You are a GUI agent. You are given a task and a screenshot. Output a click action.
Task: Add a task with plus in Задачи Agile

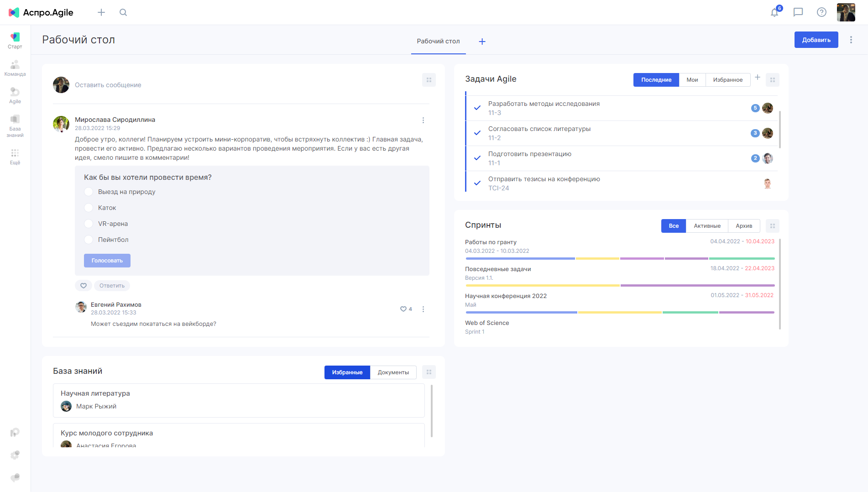click(x=758, y=77)
